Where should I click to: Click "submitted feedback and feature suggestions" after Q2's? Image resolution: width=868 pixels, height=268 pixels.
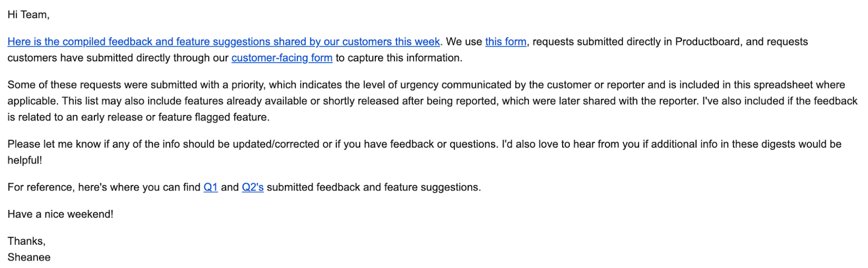tap(373, 187)
